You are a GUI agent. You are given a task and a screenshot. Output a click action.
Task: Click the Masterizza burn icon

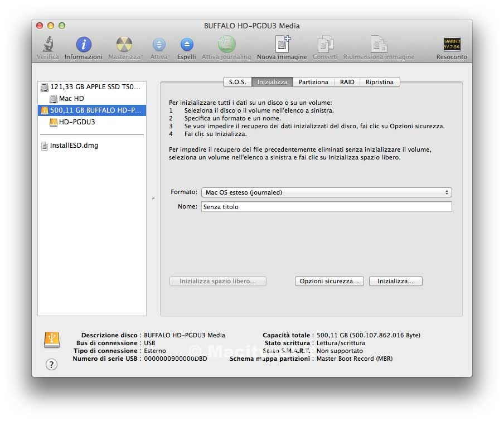click(x=124, y=45)
